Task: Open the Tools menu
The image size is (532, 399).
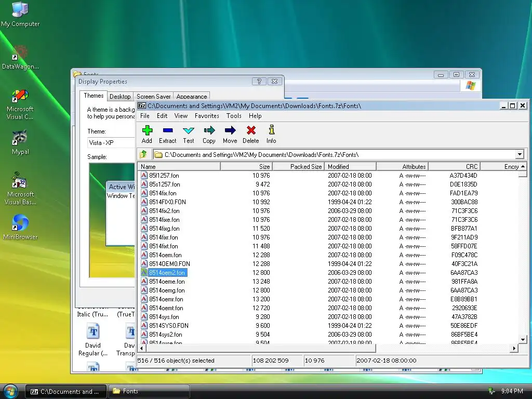Action: click(234, 116)
